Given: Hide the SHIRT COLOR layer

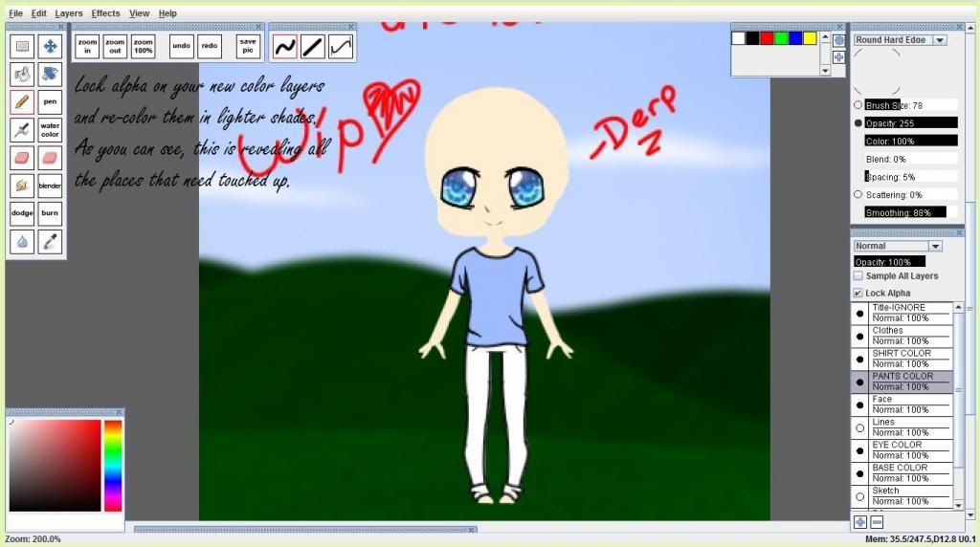Looking at the screenshot, I should pyautogui.click(x=859, y=359).
